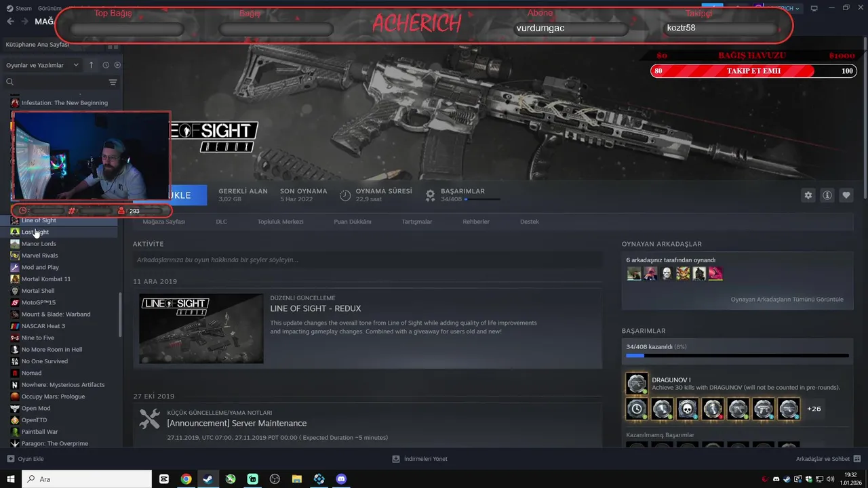Open the Destek tab

(x=530, y=222)
